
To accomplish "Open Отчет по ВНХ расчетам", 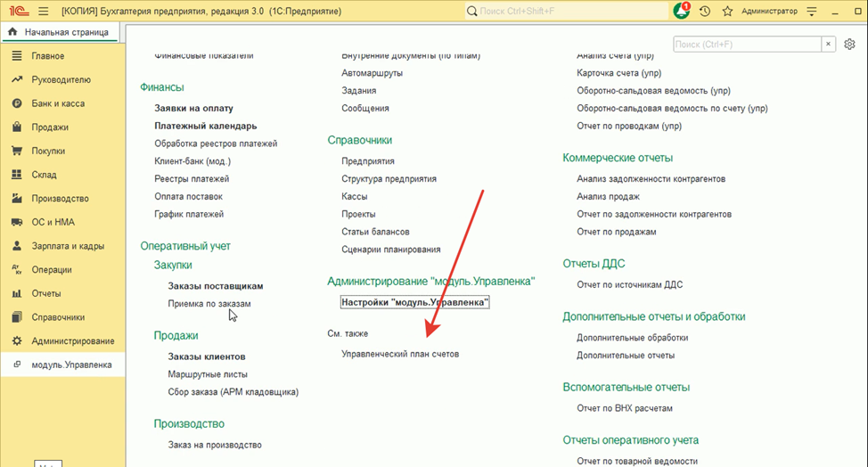I will pos(625,408).
